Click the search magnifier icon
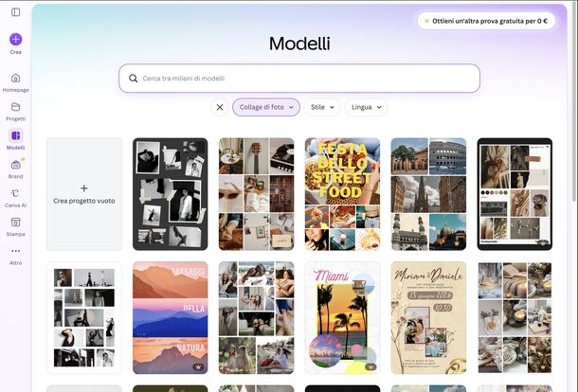The image size is (578, 392). point(133,79)
